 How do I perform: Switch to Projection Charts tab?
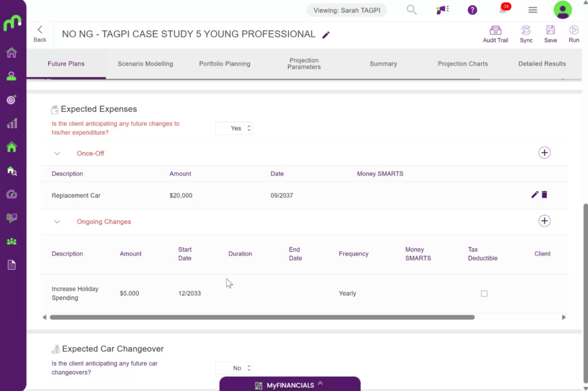click(x=463, y=64)
